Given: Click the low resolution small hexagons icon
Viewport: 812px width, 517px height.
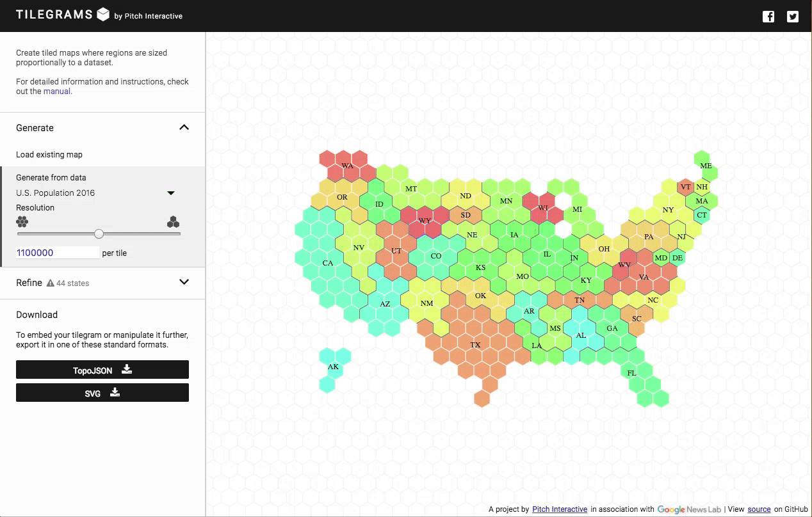Looking at the screenshot, I should [22, 222].
